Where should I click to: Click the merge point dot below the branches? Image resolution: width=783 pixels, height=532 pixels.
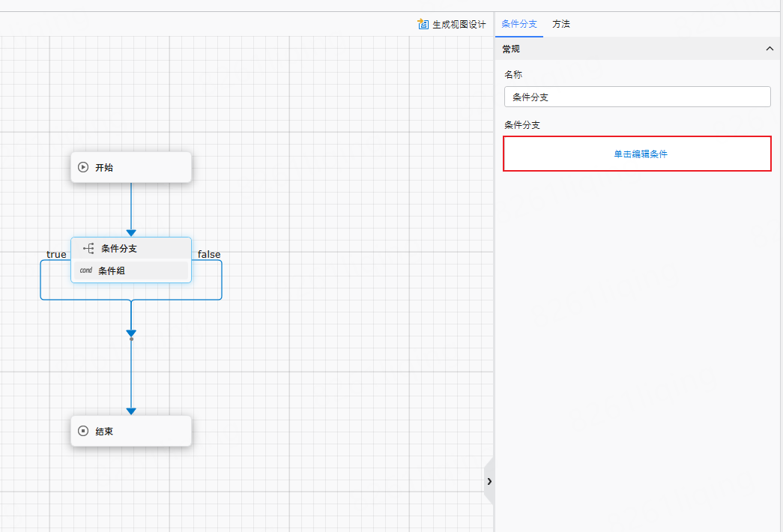click(131, 339)
